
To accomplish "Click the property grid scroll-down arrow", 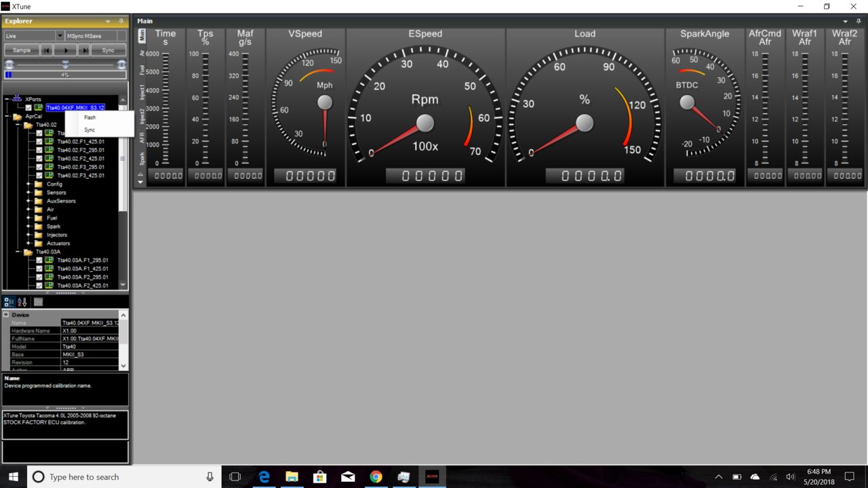I will click(123, 366).
